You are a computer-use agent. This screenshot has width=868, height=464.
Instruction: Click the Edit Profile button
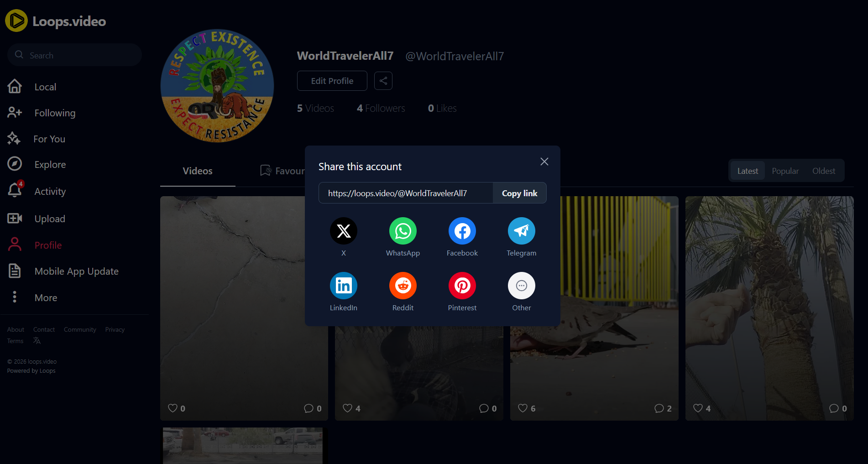(332, 81)
